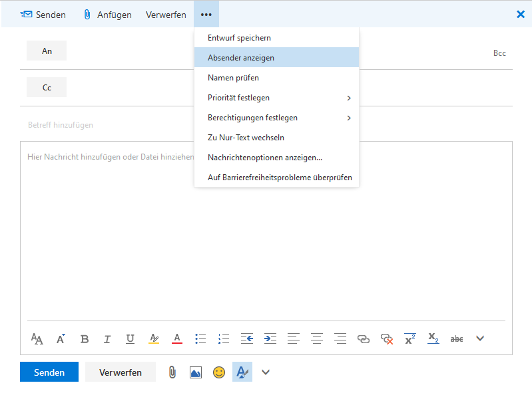Insert a hyperlink using the link icon
Image resolution: width=532 pixels, height=399 pixels.
[363, 338]
